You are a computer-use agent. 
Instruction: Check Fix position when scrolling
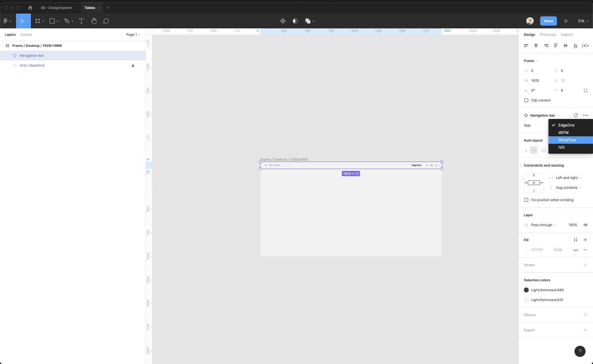click(x=526, y=200)
